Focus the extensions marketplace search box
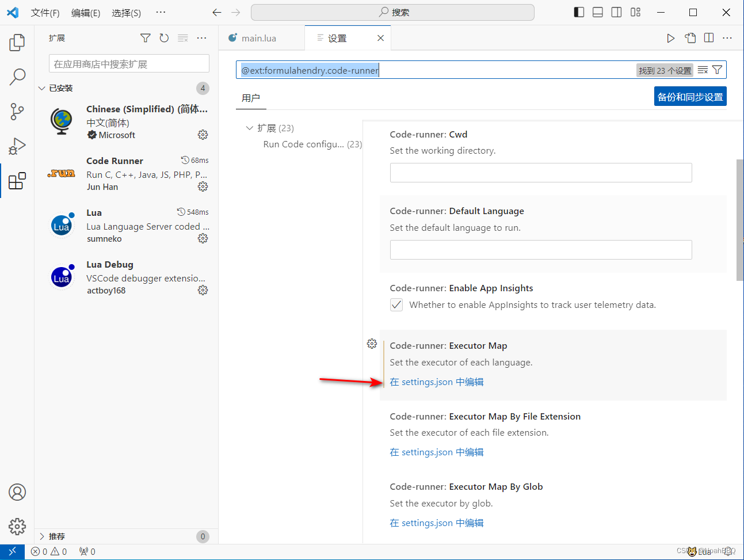Screen dimensions: 744x560 click(129, 64)
